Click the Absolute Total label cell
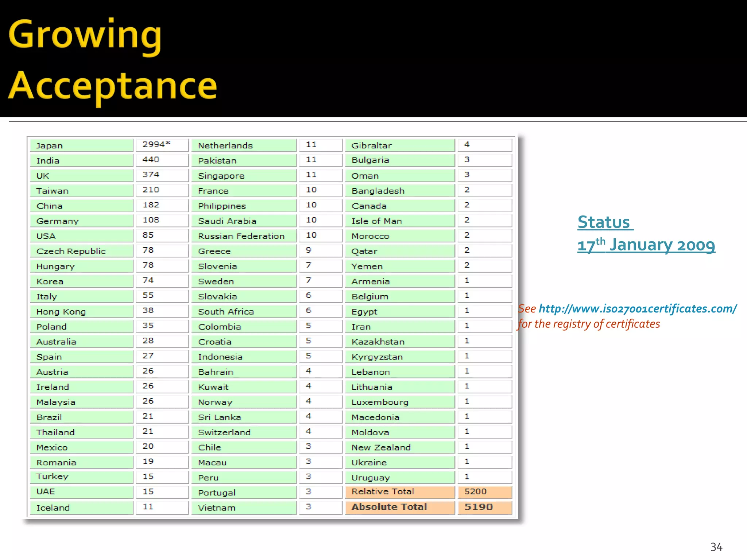The image size is (747, 560). tap(399, 507)
